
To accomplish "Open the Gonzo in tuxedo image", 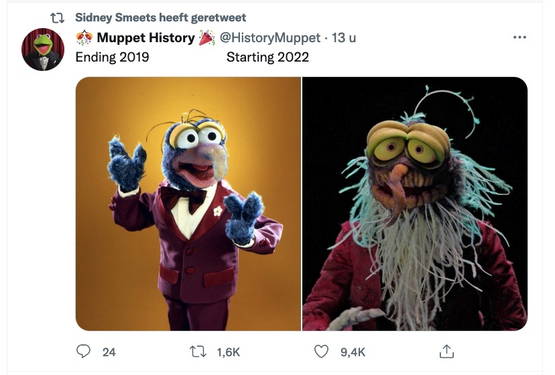I will [x=188, y=204].
